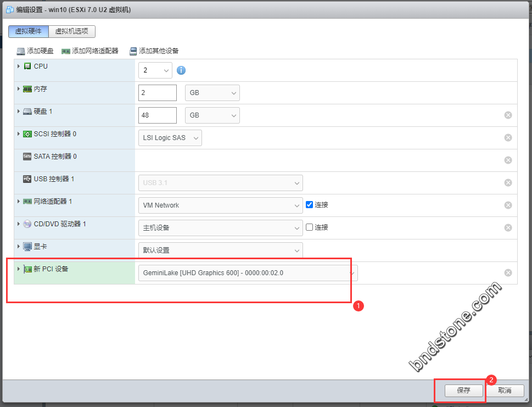Remove the USB 控制器 1 device
532x407 pixels.
(x=508, y=182)
